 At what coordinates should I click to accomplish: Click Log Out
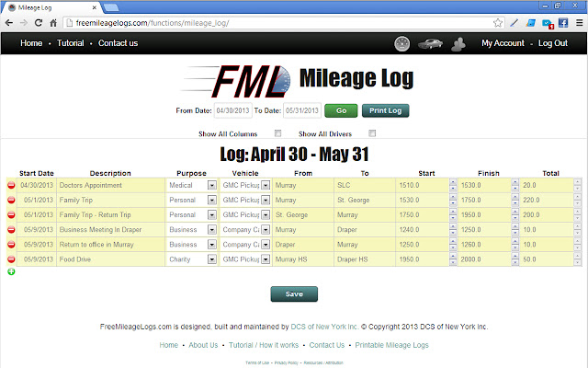tap(553, 43)
